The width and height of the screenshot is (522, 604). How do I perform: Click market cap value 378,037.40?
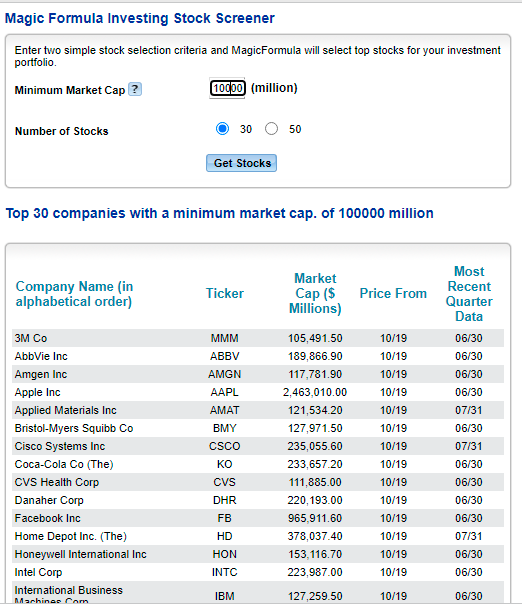coord(315,536)
